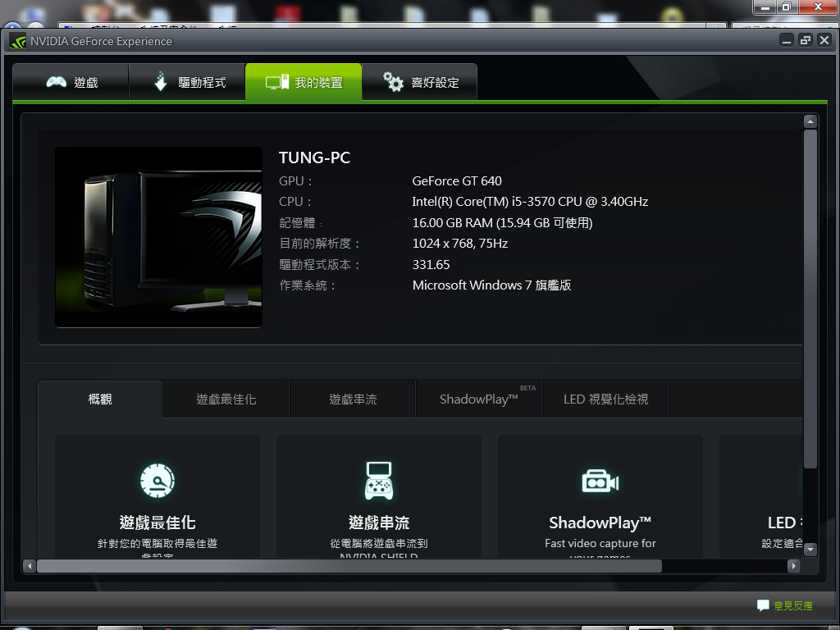
Task: Click the 遊戲最佳化 card heading
Action: 157,523
